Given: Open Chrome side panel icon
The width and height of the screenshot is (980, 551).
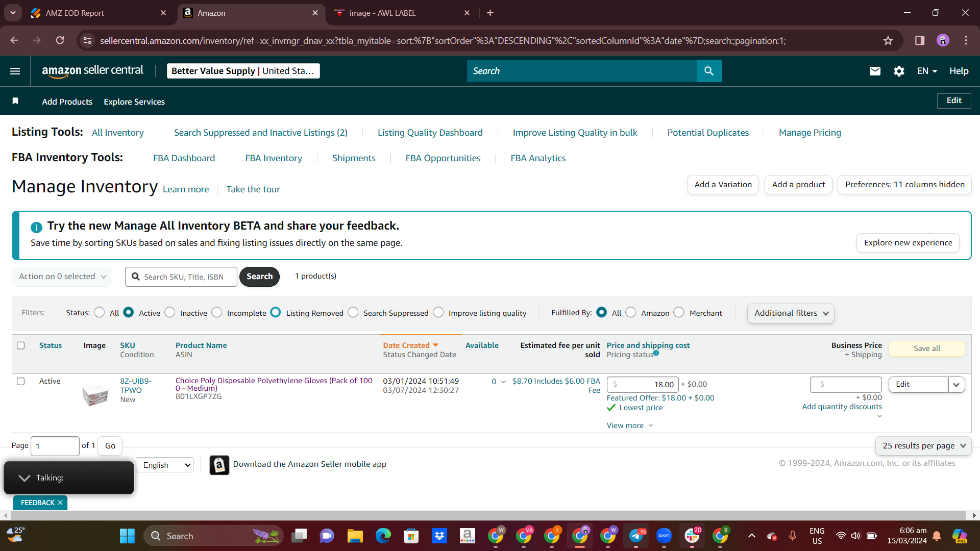Looking at the screenshot, I should tap(920, 40).
